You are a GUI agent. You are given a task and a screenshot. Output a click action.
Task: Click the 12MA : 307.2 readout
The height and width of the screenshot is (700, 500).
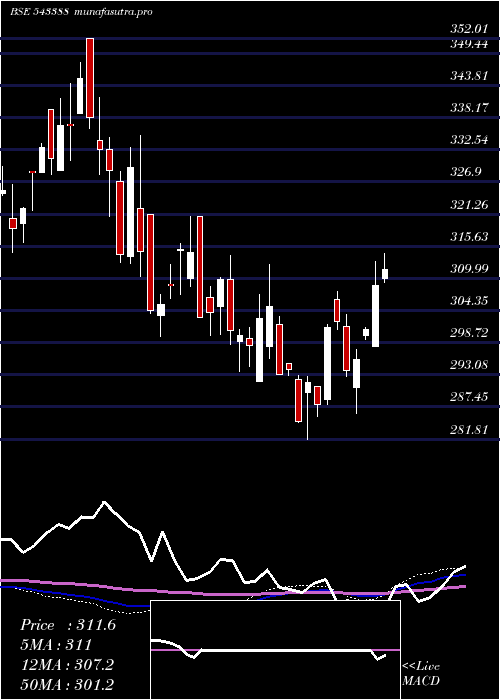66,665
